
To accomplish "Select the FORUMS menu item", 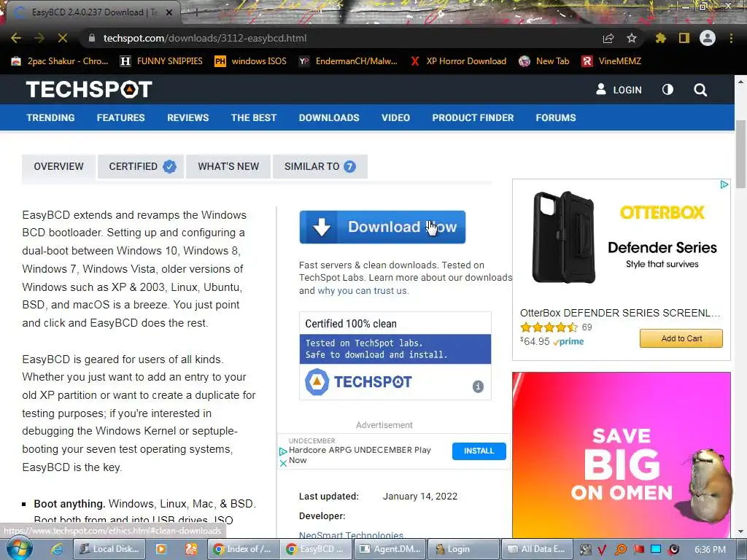I will click(555, 117).
